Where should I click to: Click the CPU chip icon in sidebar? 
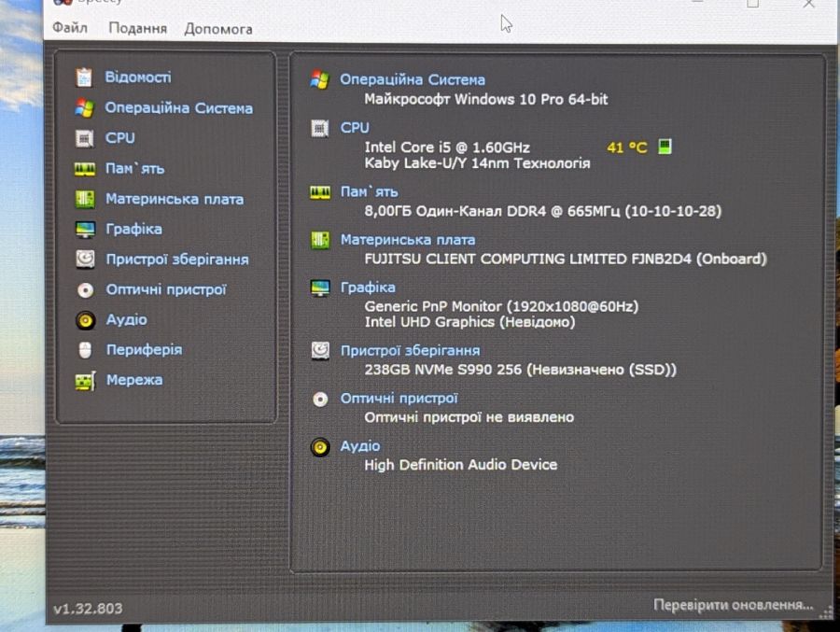coord(84,138)
